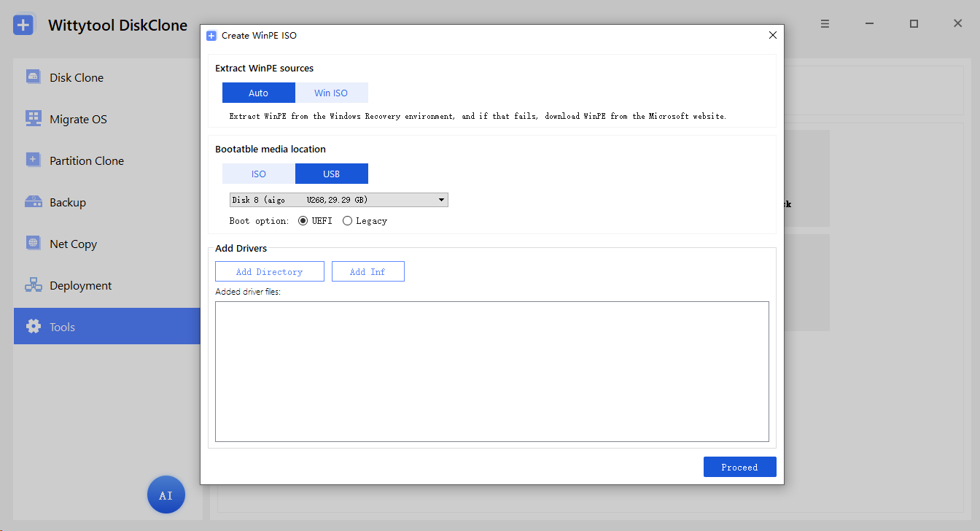Click the Disk Clone sidebar icon

coord(33,77)
